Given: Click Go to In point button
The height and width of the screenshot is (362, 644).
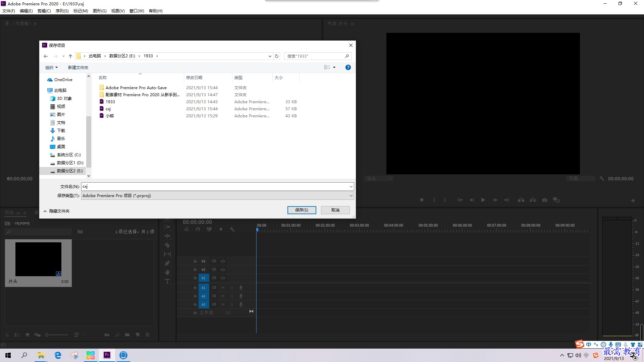Looking at the screenshot, I should [x=460, y=200].
